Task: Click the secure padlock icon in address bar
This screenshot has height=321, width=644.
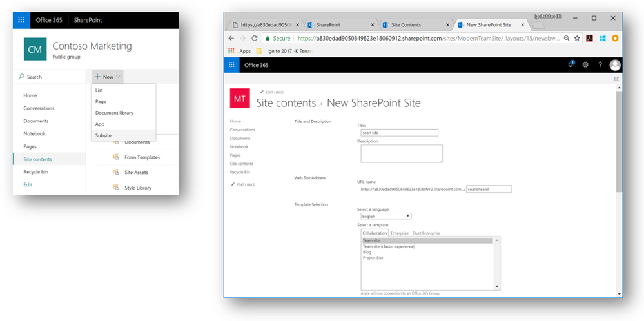Action: pos(268,38)
